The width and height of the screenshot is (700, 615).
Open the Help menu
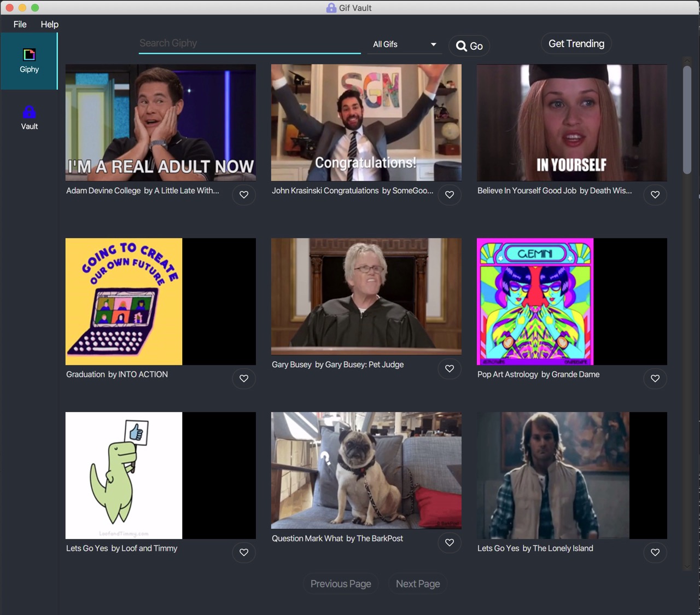point(50,24)
